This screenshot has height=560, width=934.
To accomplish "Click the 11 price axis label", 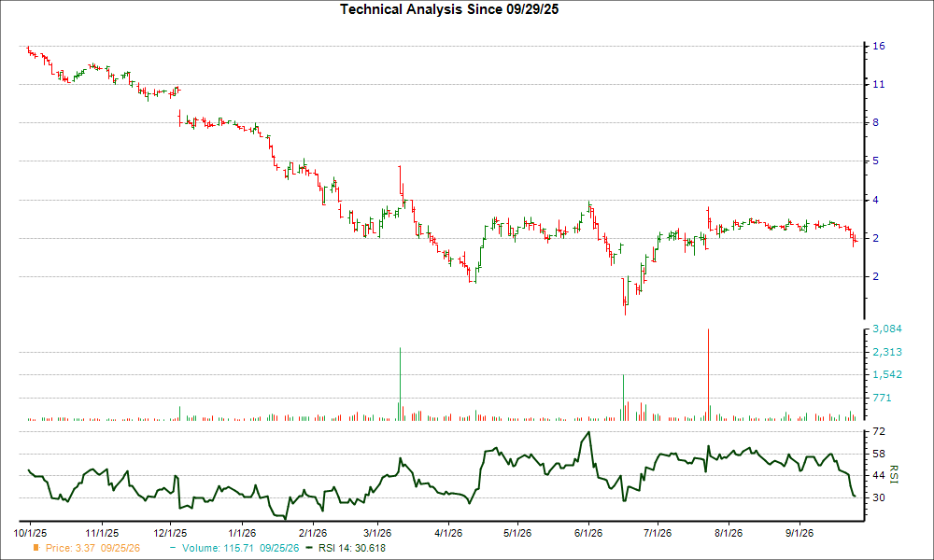I will point(879,85).
